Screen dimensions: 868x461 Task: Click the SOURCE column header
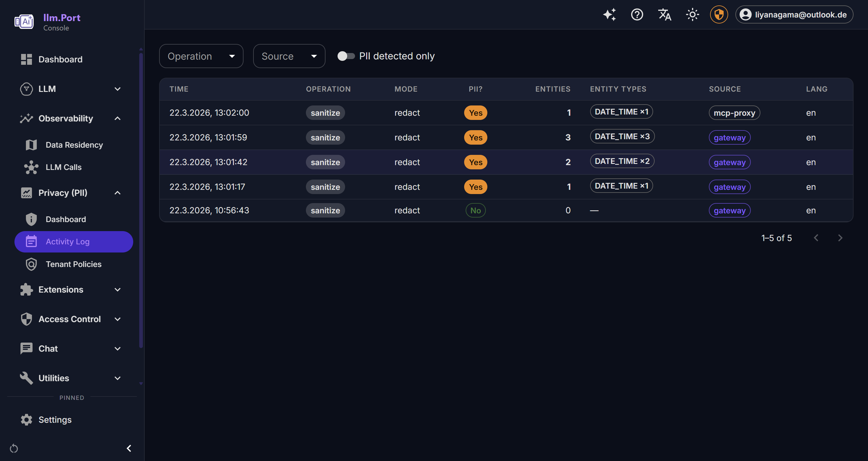click(x=725, y=89)
